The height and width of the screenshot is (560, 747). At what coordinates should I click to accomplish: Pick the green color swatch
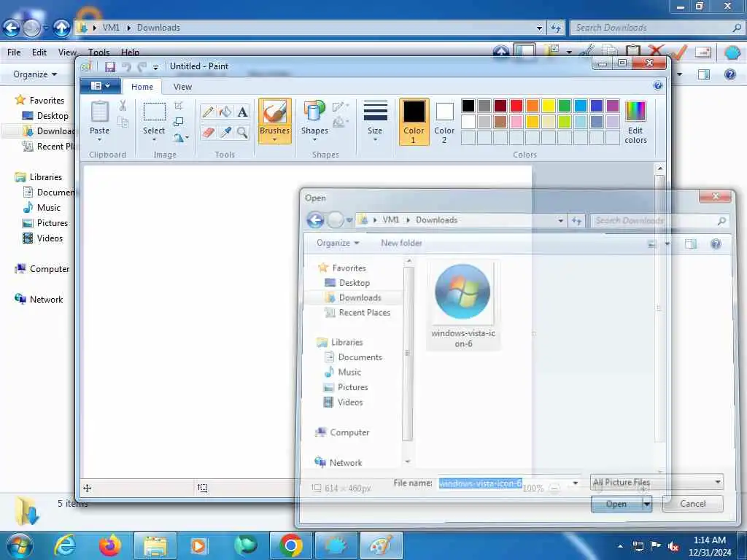565,106
